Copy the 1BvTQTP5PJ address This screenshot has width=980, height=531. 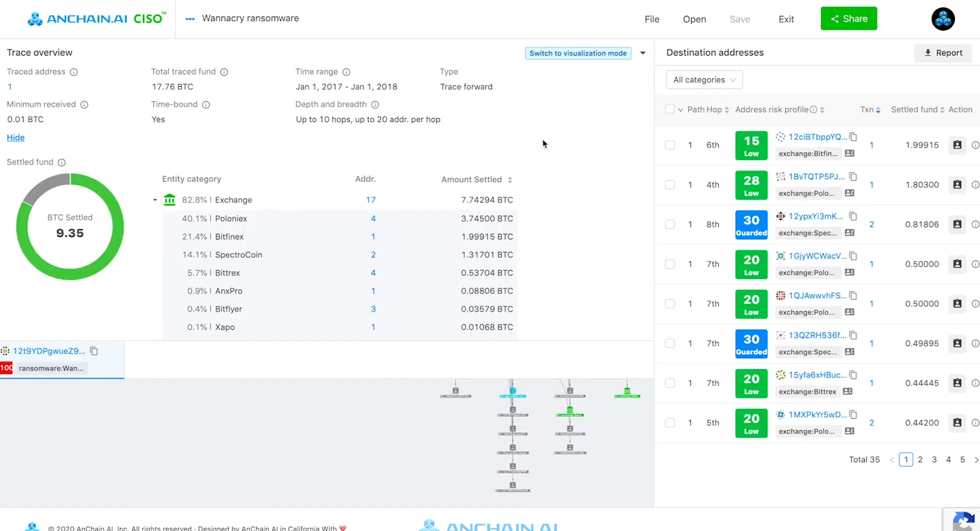click(x=853, y=177)
